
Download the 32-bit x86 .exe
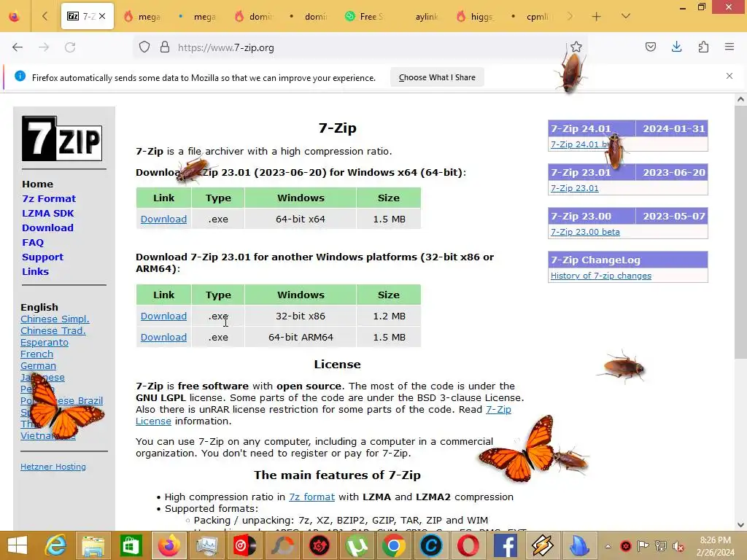coord(163,316)
